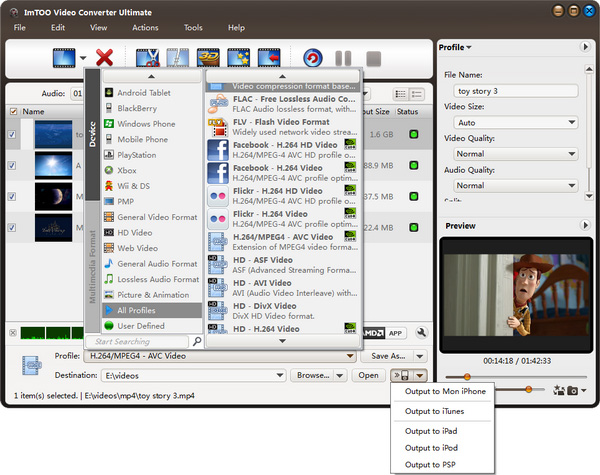Choose Flickr H.264 HD Video profile
This screenshot has width=600, height=475.
click(282, 196)
